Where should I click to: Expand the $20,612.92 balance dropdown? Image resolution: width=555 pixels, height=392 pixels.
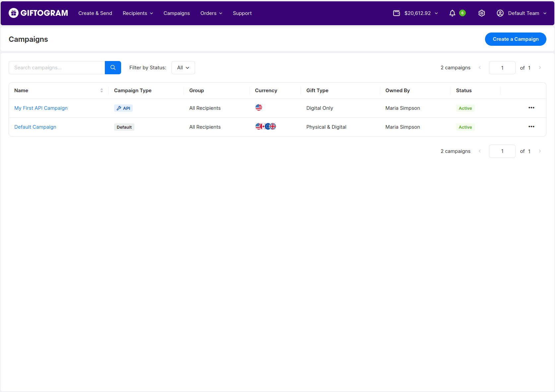421,13
